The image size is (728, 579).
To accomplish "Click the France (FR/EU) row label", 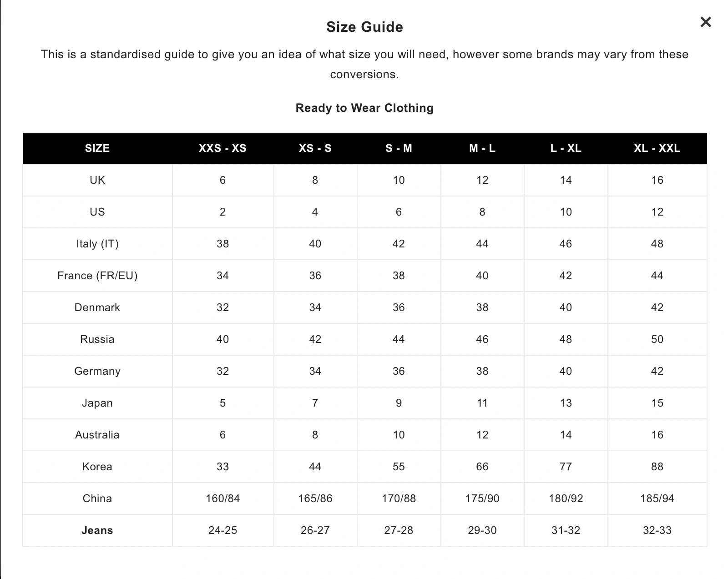I will (97, 276).
